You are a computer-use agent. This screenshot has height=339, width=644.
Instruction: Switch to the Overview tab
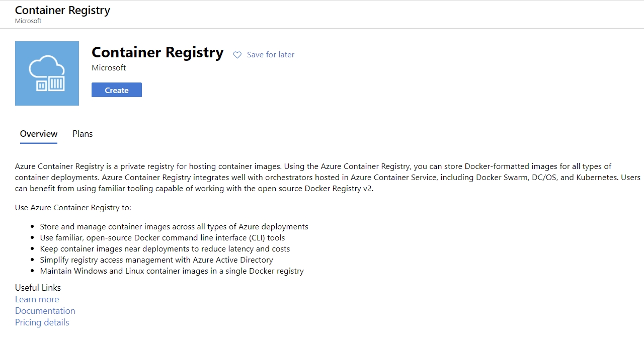(39, 134)
